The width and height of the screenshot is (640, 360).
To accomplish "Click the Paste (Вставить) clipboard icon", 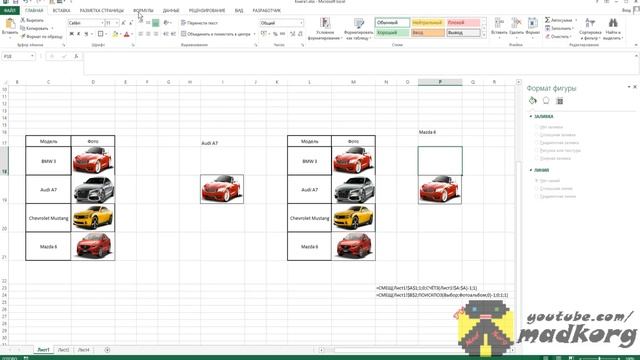I will [x=10, y=24].
